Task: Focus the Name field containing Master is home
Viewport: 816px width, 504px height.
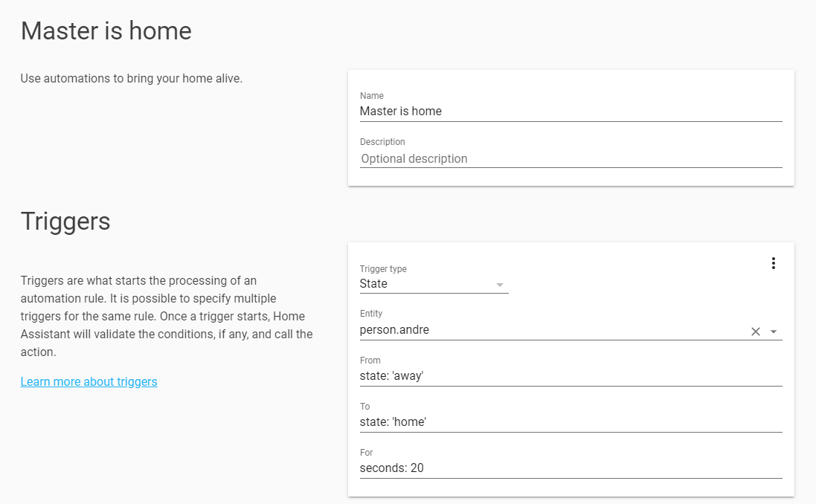Action: (570, 112)
